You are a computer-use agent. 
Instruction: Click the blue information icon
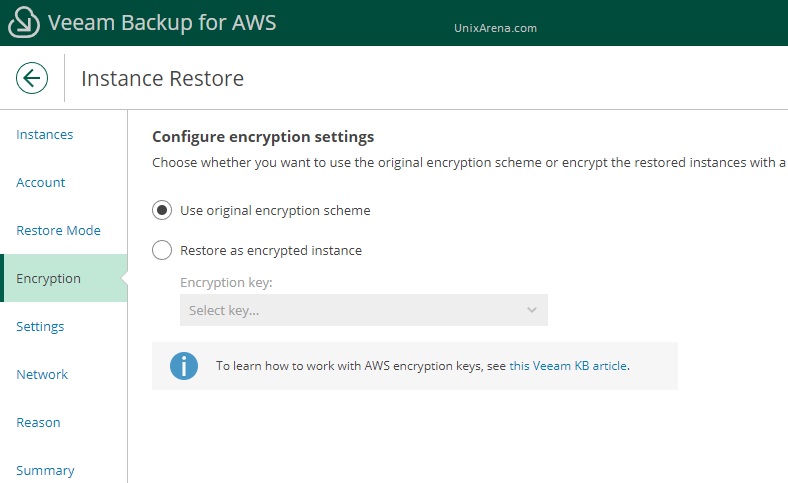[x=183, y=365]
